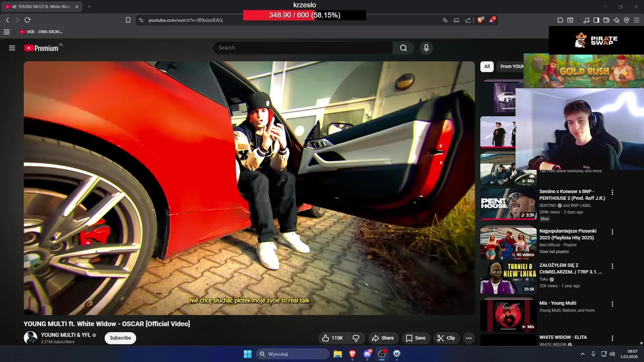Viewport: 644px width, 362px height.
Task: Open options for Najpopularniejsze Piosenki 2025 playlist
Action: coord(612,232)
